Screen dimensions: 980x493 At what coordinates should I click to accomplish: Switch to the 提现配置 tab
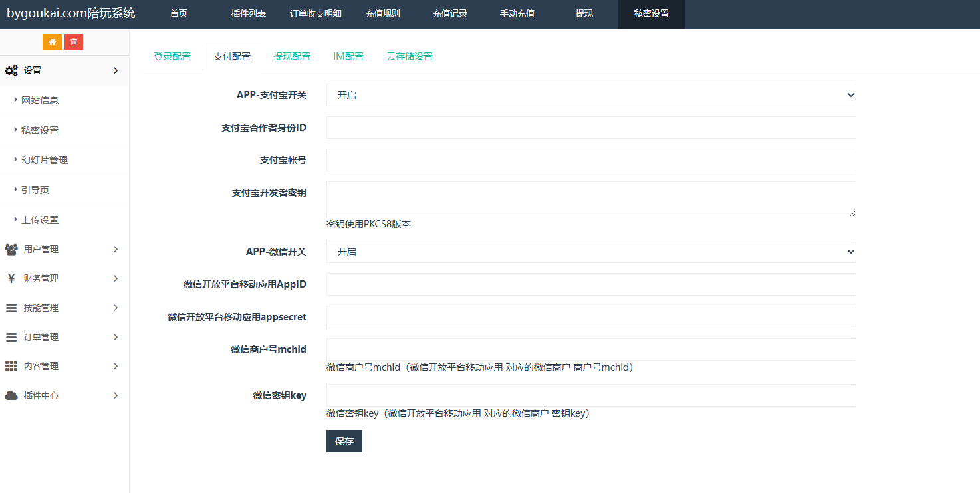coord(292,56)
